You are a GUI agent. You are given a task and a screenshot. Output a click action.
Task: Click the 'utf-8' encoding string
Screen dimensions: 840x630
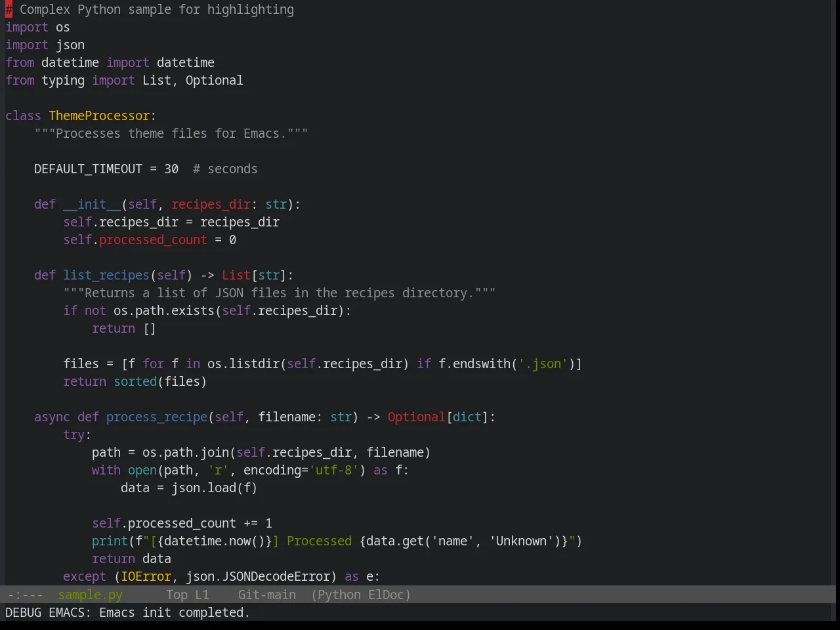pyautogui.click(x=334, y=470)
